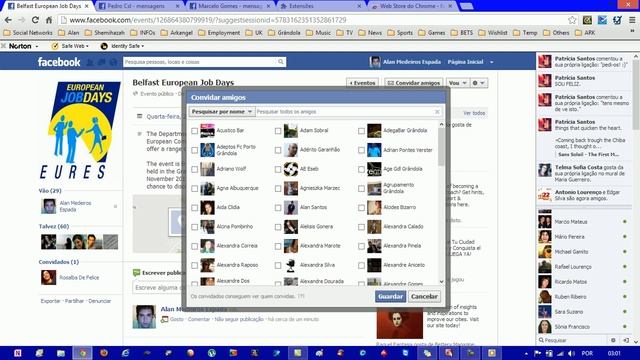Check the Adam Sobral checkbox
The image size is (640, 360).
click(278, 131)
